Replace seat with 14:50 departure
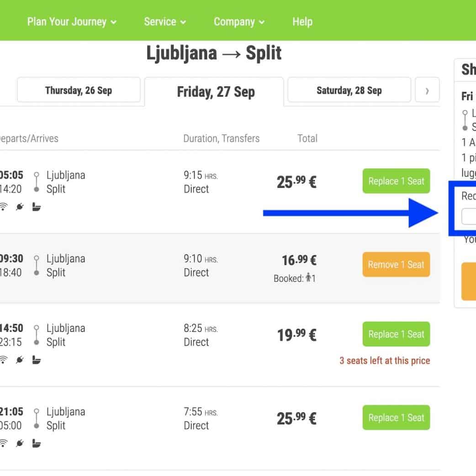Image resolution: width=476 pixels, height=476 pixels. coord(396,334)
